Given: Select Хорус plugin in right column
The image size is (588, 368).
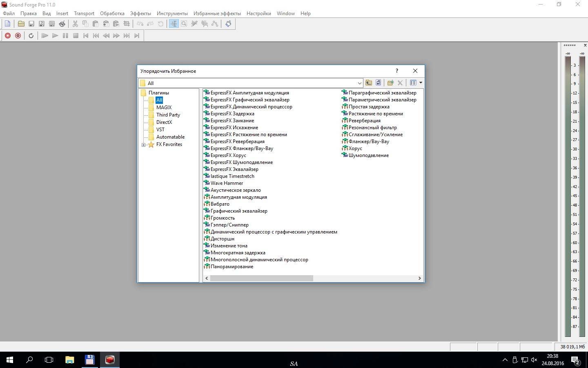Looking at the screenshot, I should tap(355, 148).
